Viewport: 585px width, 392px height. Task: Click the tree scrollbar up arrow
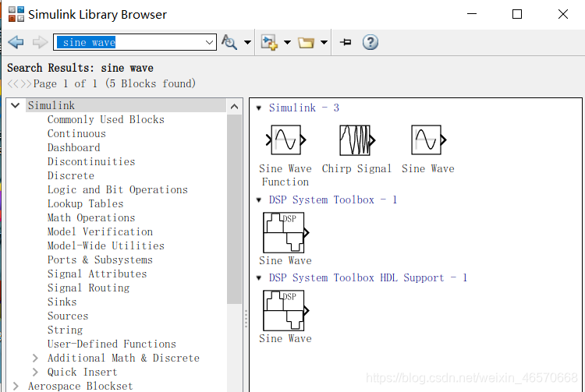tap(234, 107)
